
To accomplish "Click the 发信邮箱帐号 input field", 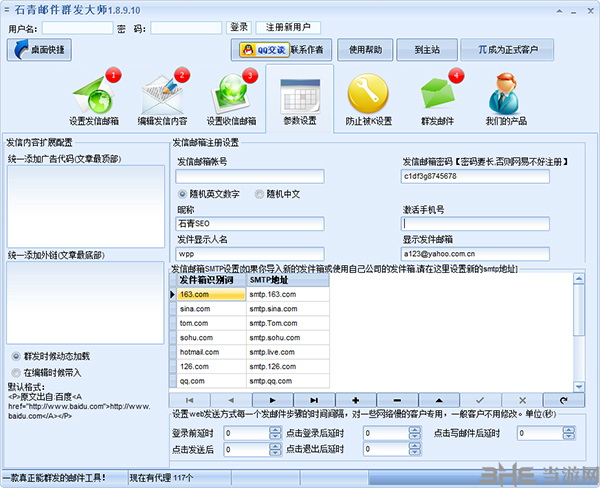I will click(x=250, y=176).
